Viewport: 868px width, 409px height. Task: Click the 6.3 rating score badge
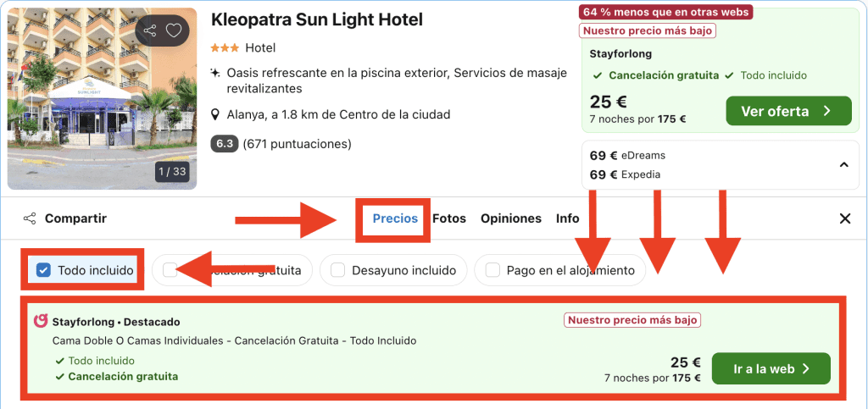point(225,144)
